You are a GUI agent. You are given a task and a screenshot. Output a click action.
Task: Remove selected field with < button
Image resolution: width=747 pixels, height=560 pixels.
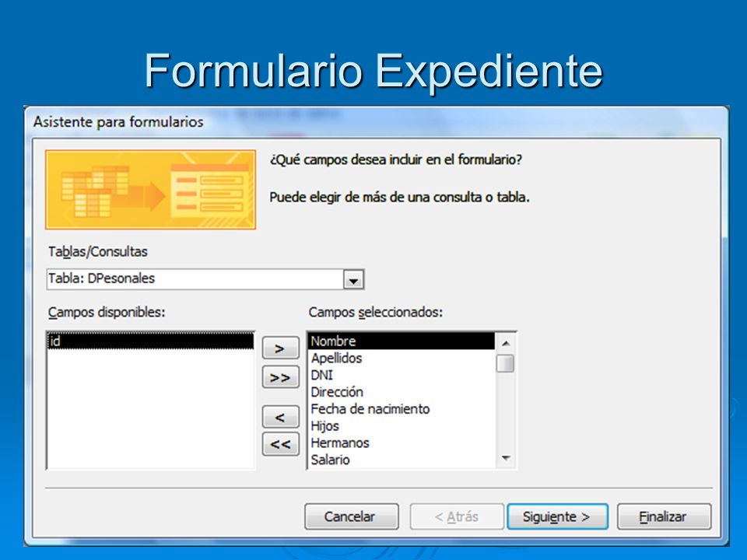pos(280,417)
